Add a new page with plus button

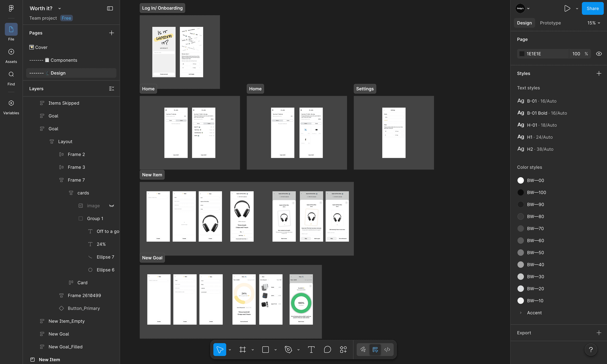[x=111, y=33]
